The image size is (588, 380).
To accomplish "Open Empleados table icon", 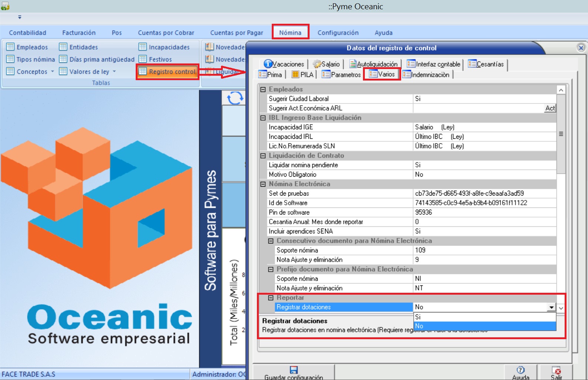I will (x=10, y=47).
